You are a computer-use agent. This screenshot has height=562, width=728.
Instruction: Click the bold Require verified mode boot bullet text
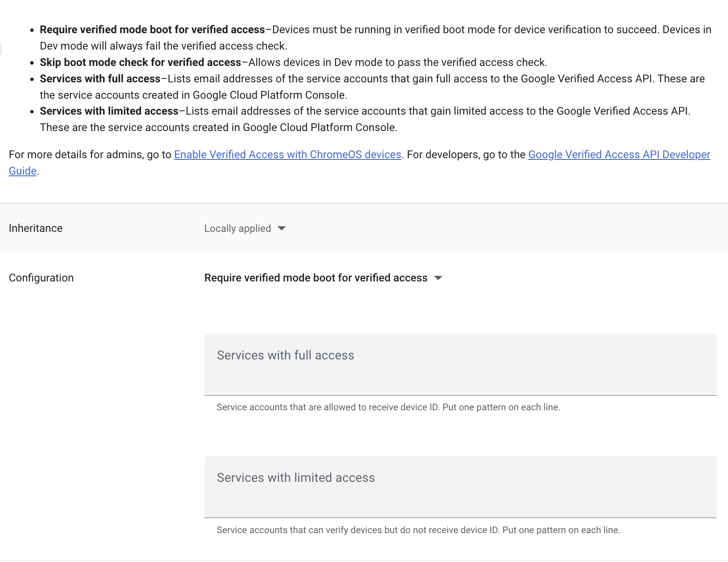click(151, 29)
